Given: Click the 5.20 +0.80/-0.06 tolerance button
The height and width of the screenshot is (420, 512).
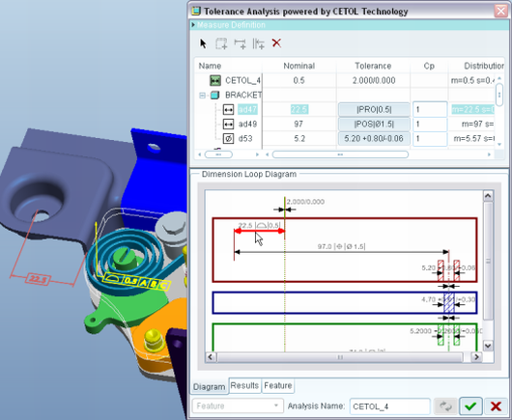Looking at the screenshot, I should [x=374, y=138].
